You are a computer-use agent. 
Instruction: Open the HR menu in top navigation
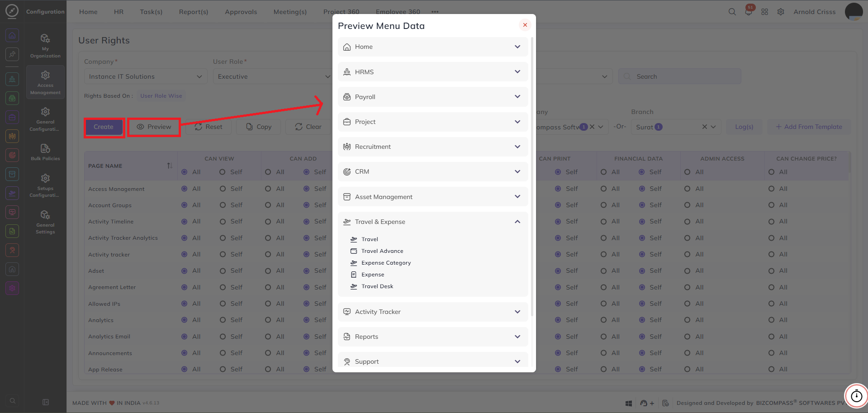pyautogui.click(x=119, y=12)
